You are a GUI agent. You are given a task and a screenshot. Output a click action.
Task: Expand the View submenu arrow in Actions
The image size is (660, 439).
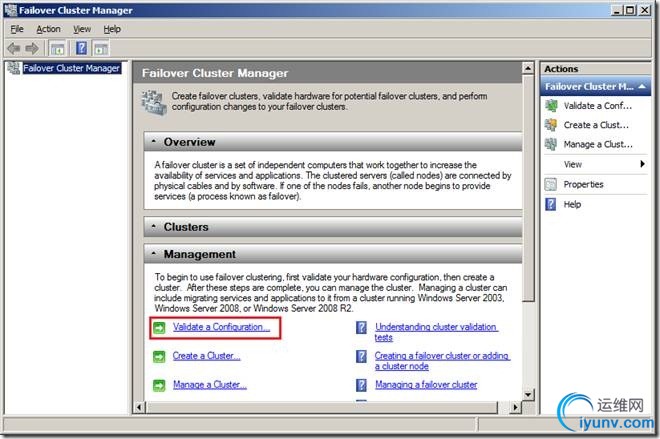point(642,164)
